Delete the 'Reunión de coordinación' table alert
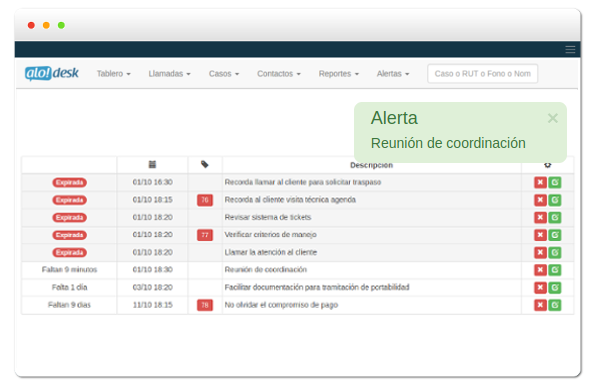 (x=540, y=270)
